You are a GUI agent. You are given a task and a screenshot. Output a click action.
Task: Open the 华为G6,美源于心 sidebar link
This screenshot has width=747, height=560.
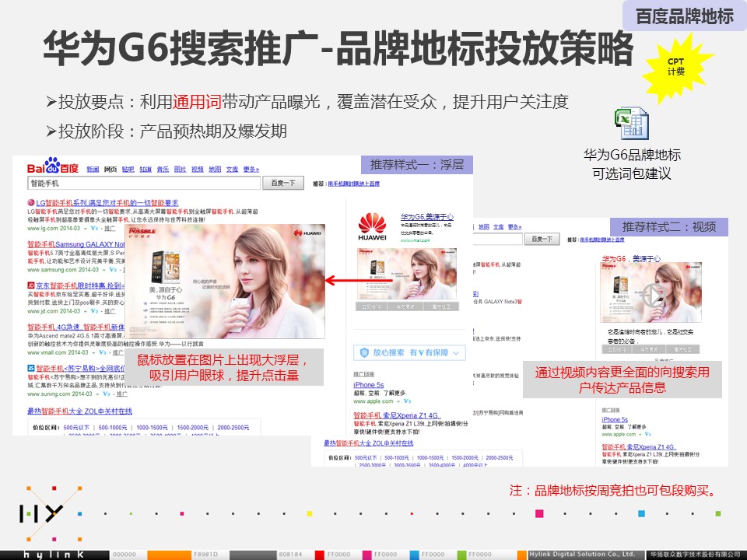426,216
